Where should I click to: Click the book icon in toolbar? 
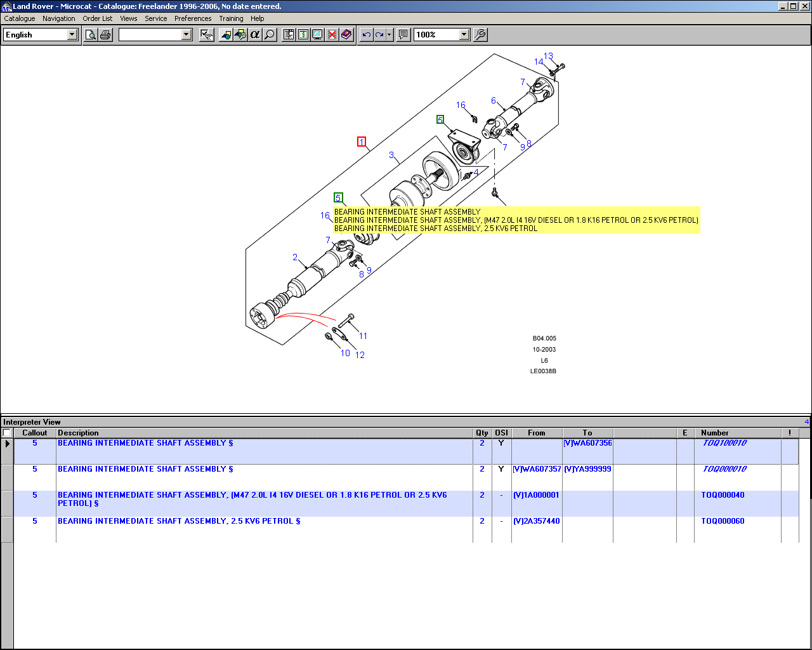pos(346,35)
